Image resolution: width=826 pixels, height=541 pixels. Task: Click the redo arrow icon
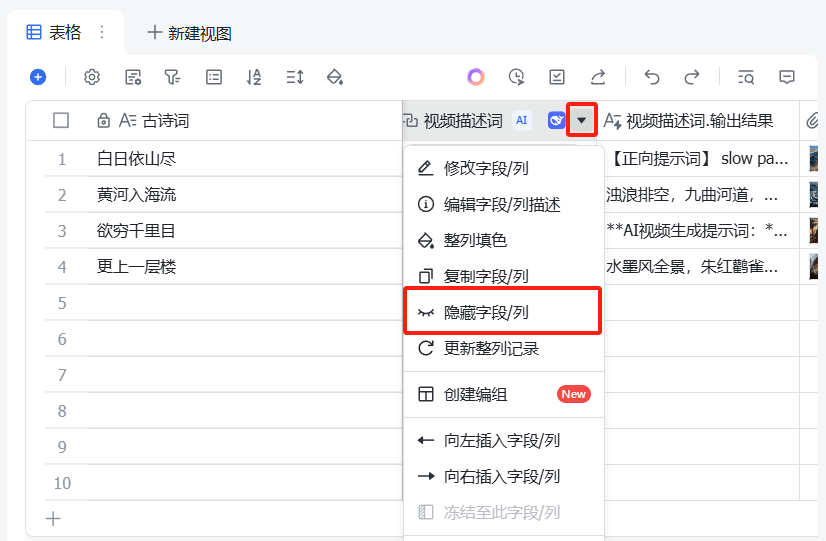[x=692, y=77]
